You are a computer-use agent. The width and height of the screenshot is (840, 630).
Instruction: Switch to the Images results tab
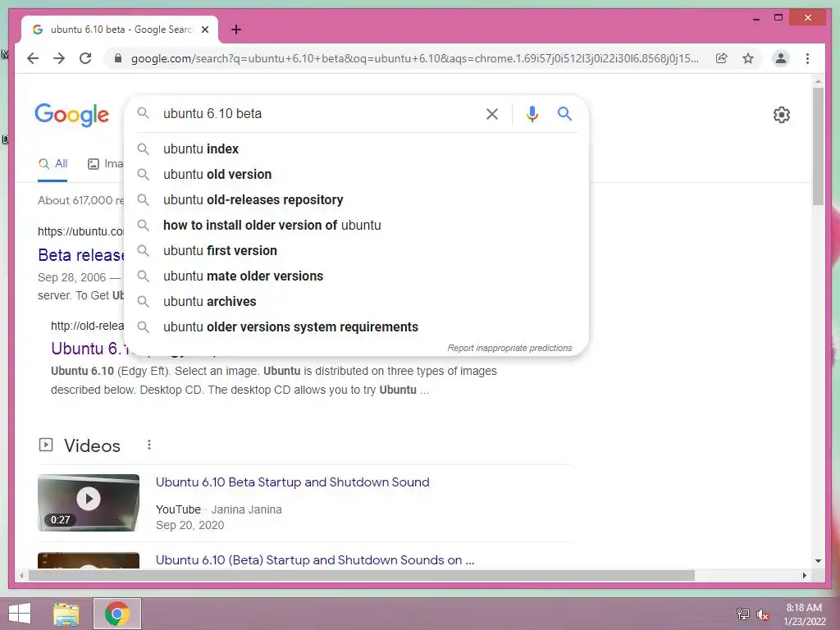106,164
